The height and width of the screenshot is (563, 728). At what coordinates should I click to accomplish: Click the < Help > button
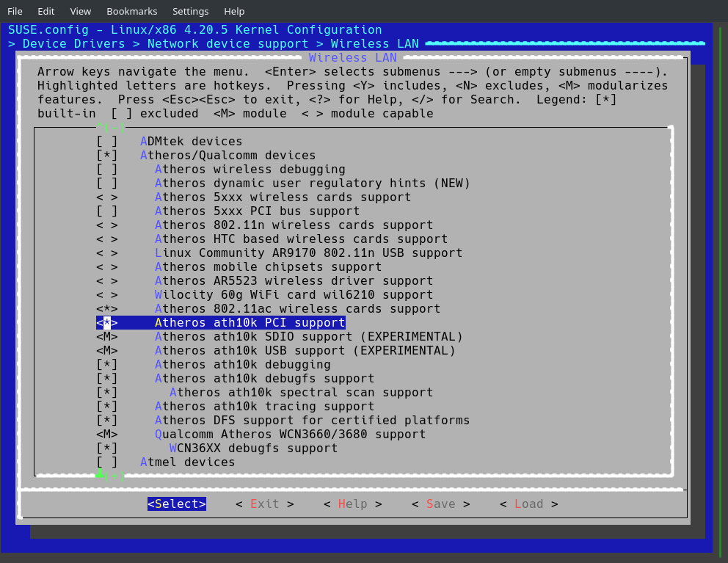pyautogui.click(x=353, y=504)
